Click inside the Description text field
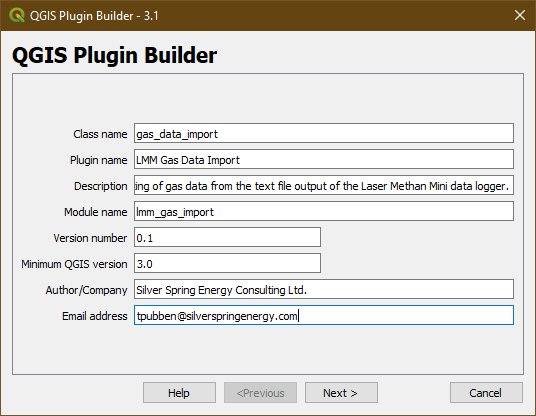Image resolution: width=536 pixels, height=416 pixels. [x=324, y=185]
